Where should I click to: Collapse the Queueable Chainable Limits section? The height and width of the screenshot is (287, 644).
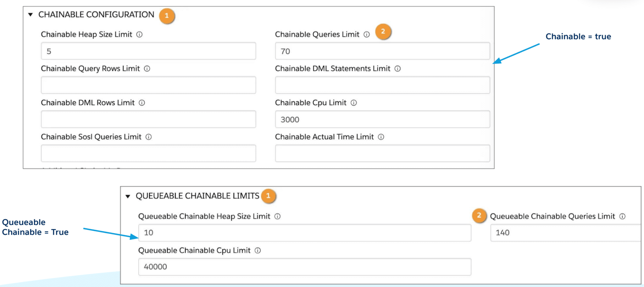click(128, 196)
